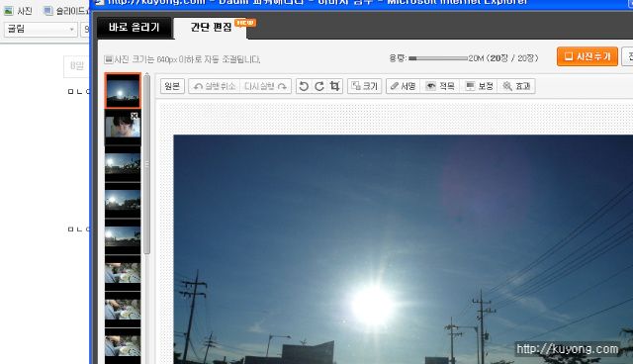633x364 pixels.
Task: Select the crop tool icon
Action: pos(334,86)
